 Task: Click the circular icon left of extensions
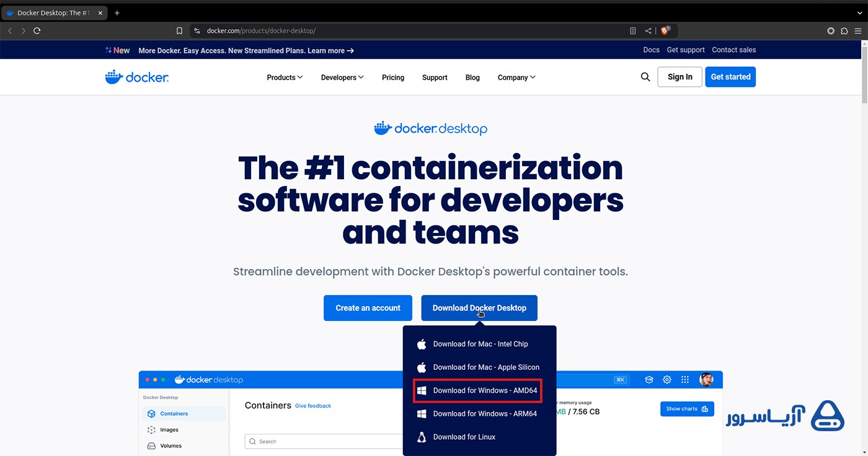pos(831,30)
